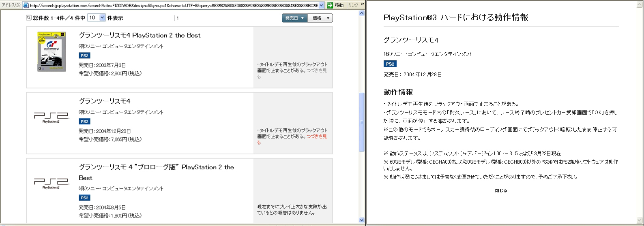Click the magnifier icon beside 総件数

29,18
